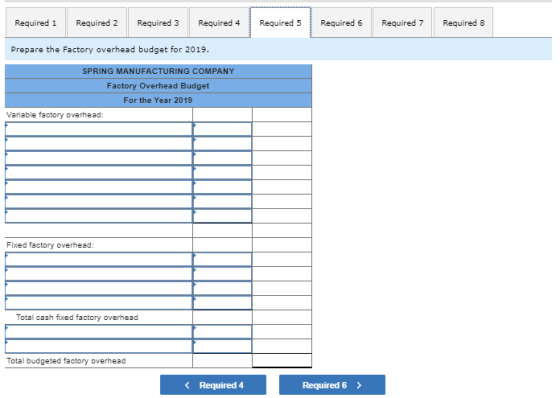Click the SPRING MANUFACTURING COMPANY heading
Viewport: 560px width, 398px height.
pyautogui.click(x=158, y=71)
